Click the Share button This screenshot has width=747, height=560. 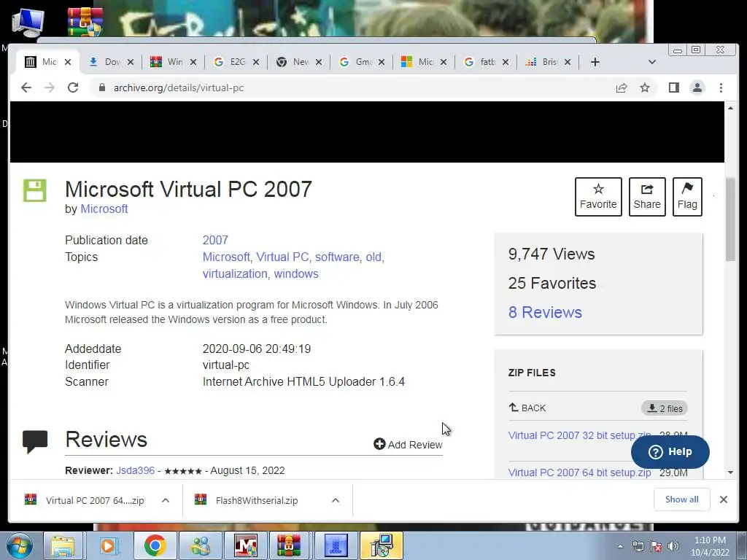[647, 197]
